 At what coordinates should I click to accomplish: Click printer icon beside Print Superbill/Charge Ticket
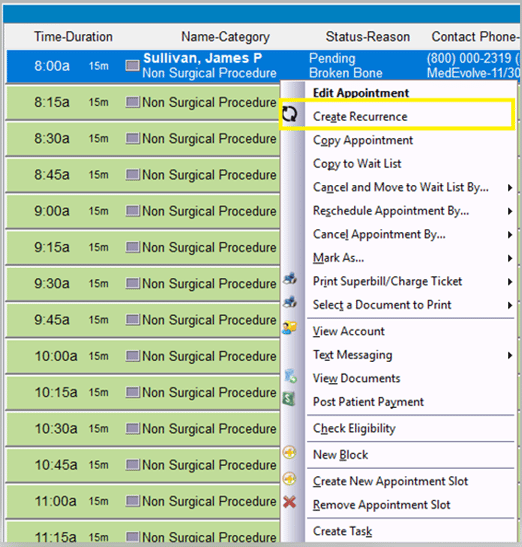tap(290, 279)
